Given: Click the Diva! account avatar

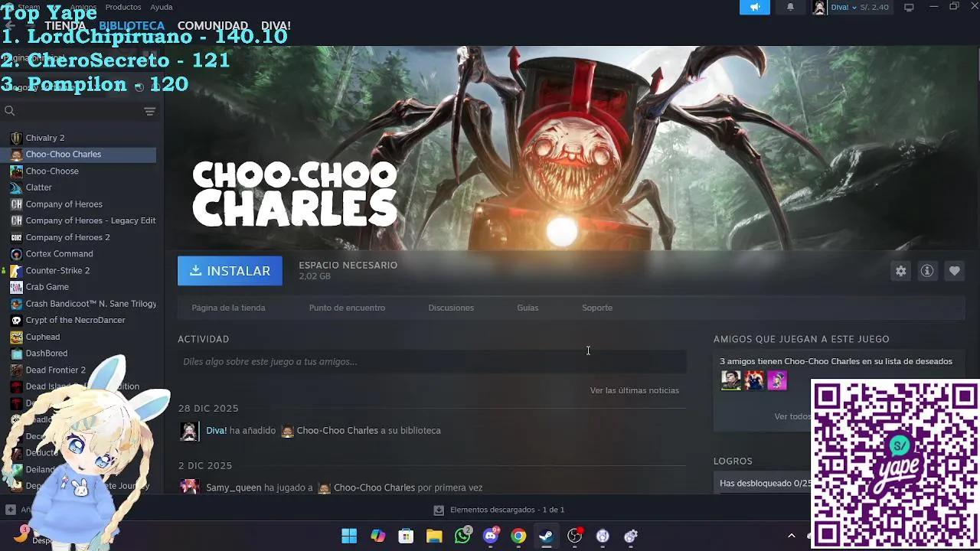Looking at the screenshot, I should 819,8.
